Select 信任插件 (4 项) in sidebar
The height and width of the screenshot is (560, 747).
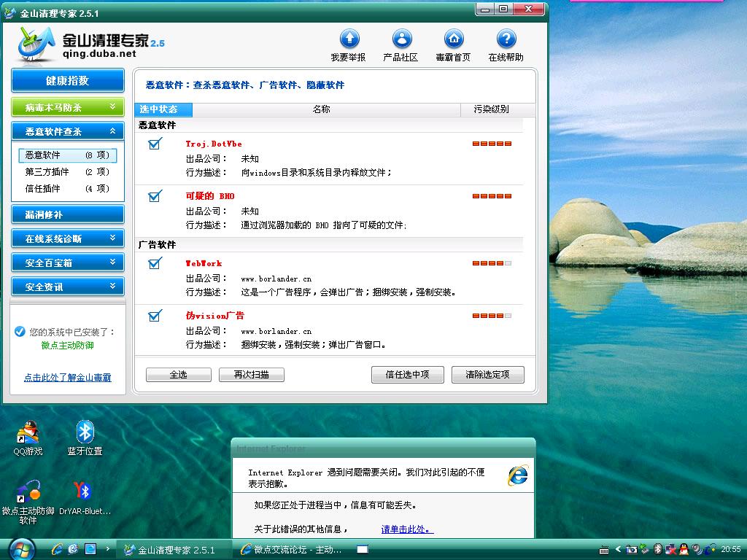pyautogui.click(x=68, y=189)
